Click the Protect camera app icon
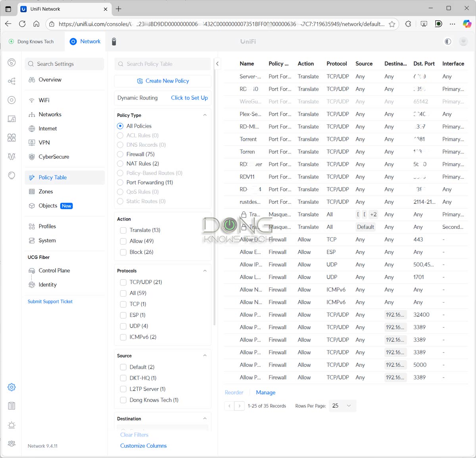The image size is (476, 458). point(114,41)
